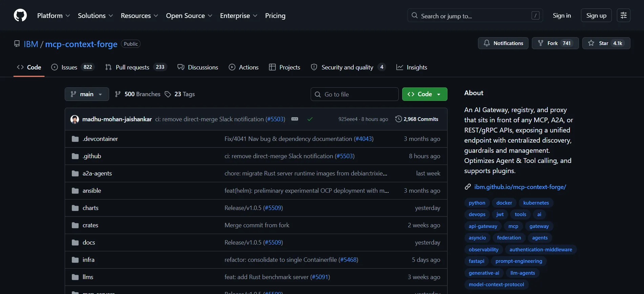Select the federation topic tag

click(509, 238)
